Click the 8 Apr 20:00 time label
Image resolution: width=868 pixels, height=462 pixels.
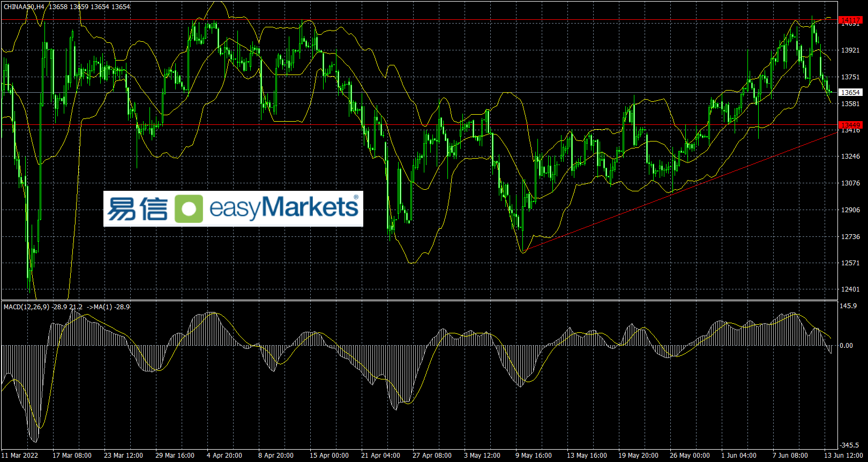276,456
